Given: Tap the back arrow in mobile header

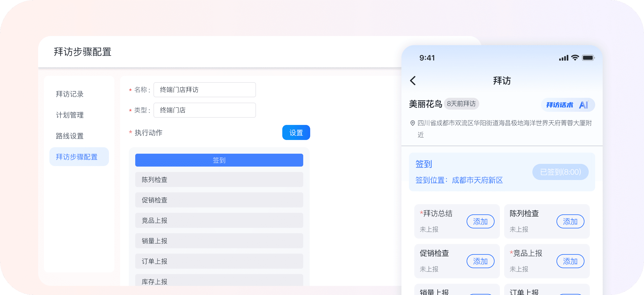Looking at the screenshot, I should tap(413, 81).
